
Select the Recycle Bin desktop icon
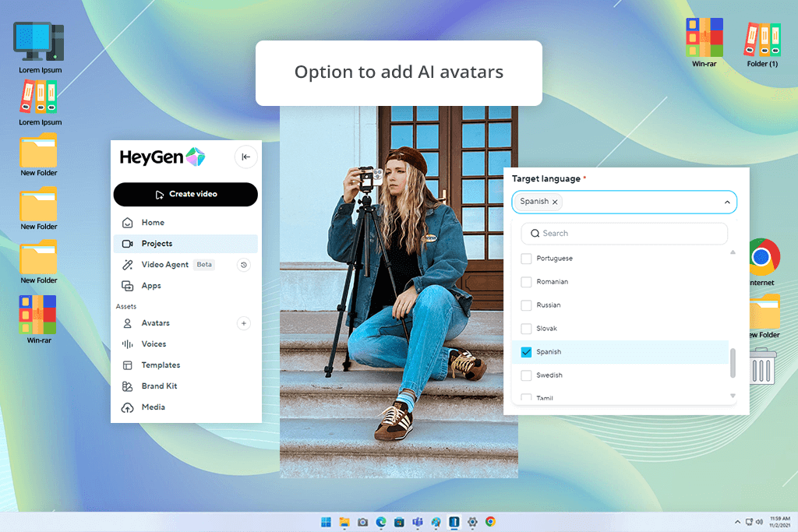(762, 365)
